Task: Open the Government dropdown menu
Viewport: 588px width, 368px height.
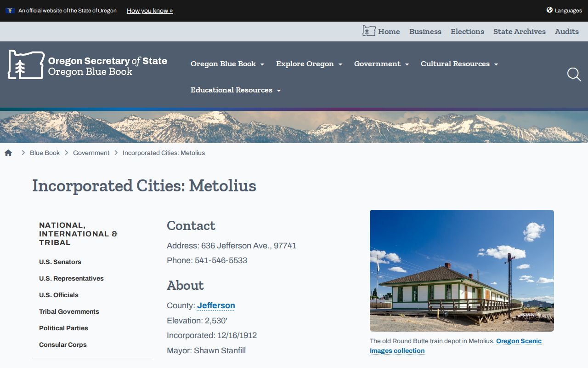Action: click(x=381, y=64)
